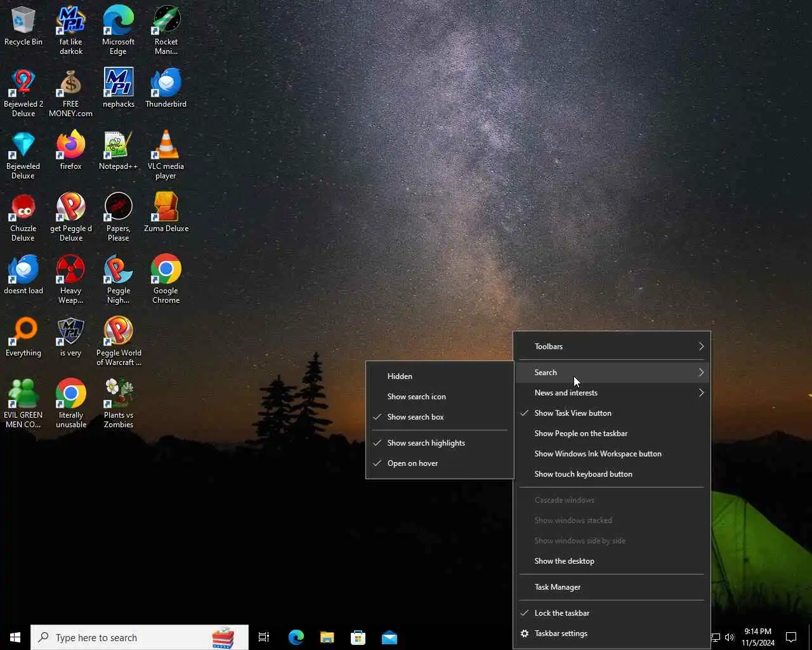This screenshot has height=650, width=812.
Task: Toggle 'Lock the taskbar' option
Action: pos(612,613)
